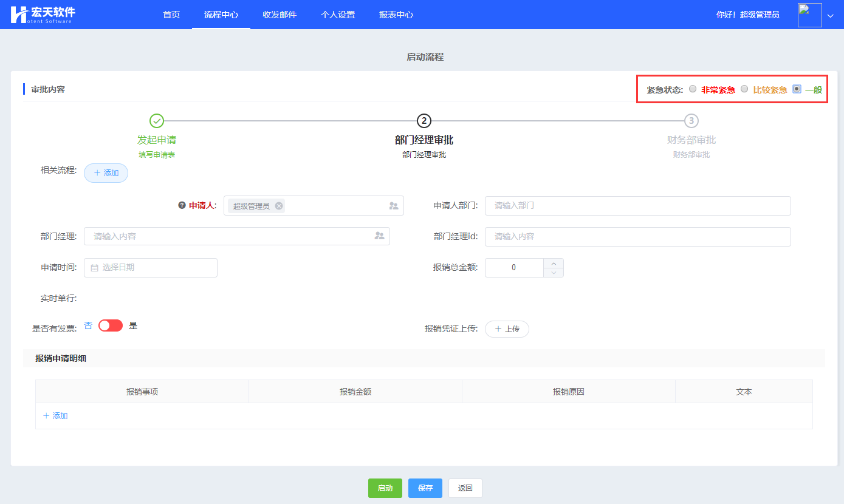Click the 申请人部门 input field
The width and height of the screenshot is (844, 504).
(x=637, y=206)
